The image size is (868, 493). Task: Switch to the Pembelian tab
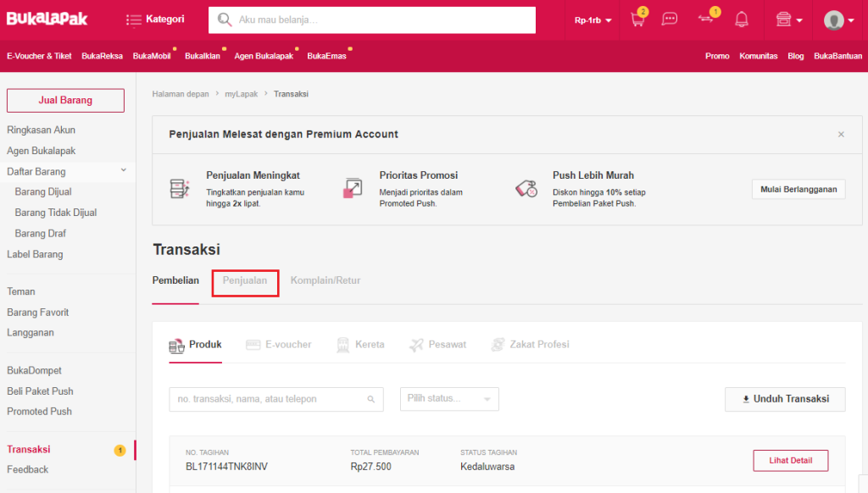pyautogui.click(x=175, y=280)
